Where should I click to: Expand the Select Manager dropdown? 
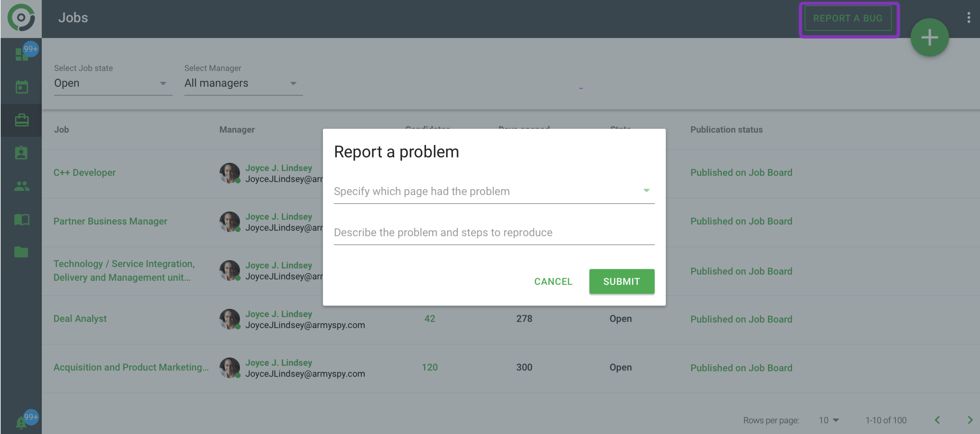point(243,83)
